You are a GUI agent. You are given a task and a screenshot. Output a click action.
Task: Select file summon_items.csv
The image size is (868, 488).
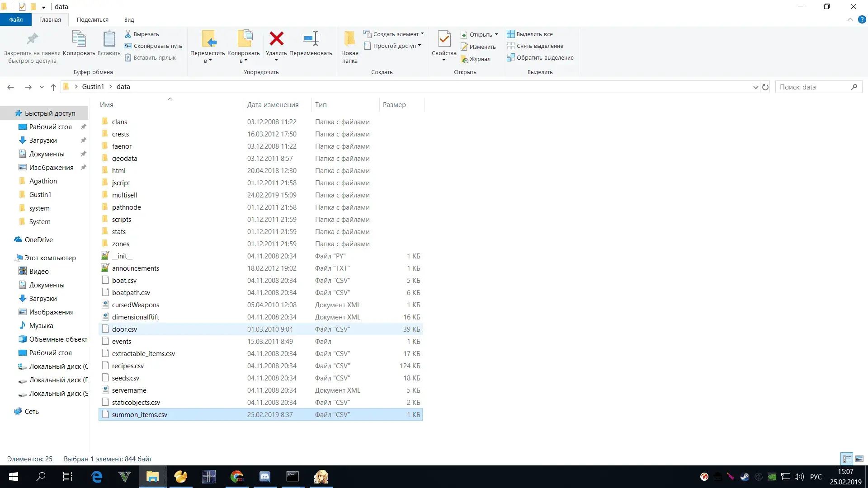coord(260,414)
